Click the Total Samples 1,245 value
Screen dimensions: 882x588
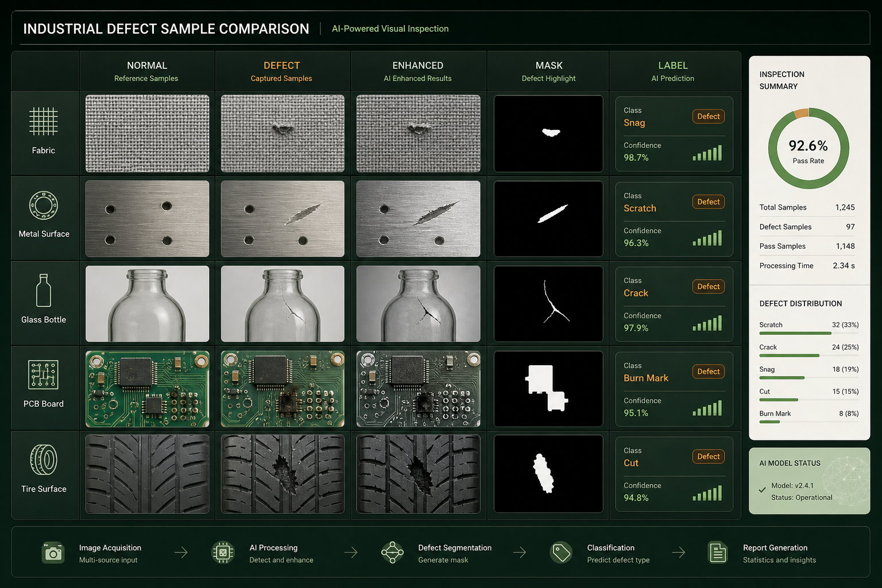845,207
